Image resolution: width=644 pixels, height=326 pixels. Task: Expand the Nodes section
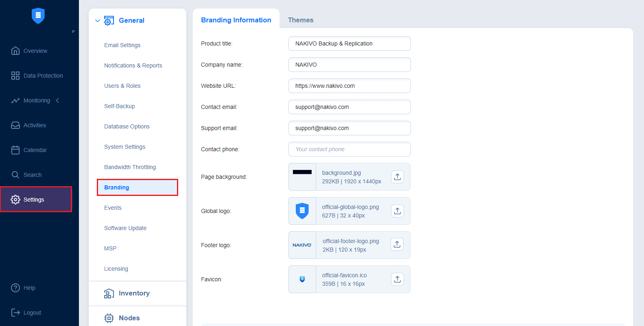[129, 318]
